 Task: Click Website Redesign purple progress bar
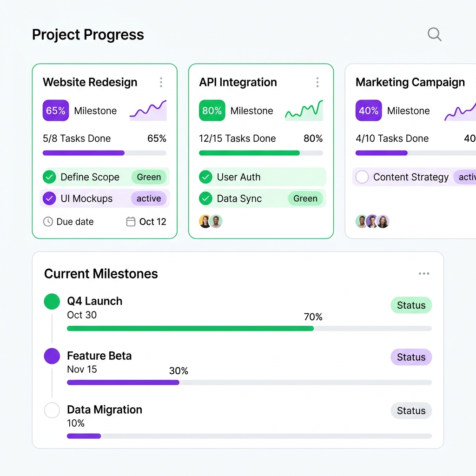click(x=105, y=153)
